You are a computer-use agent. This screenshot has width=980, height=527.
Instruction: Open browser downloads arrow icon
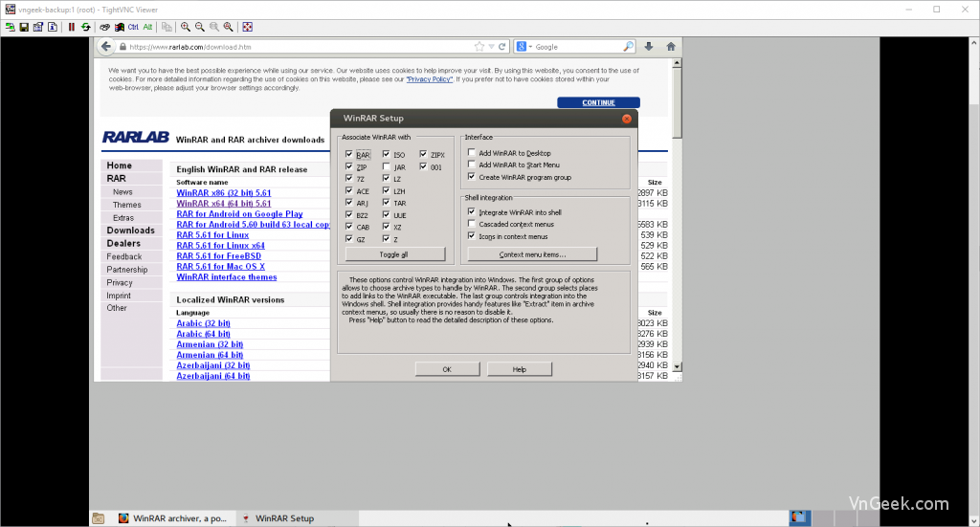649,46
